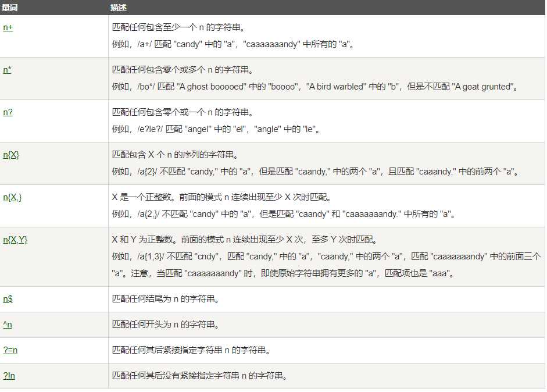Open the ?!n quantifier link

click(x=9, y=376)
